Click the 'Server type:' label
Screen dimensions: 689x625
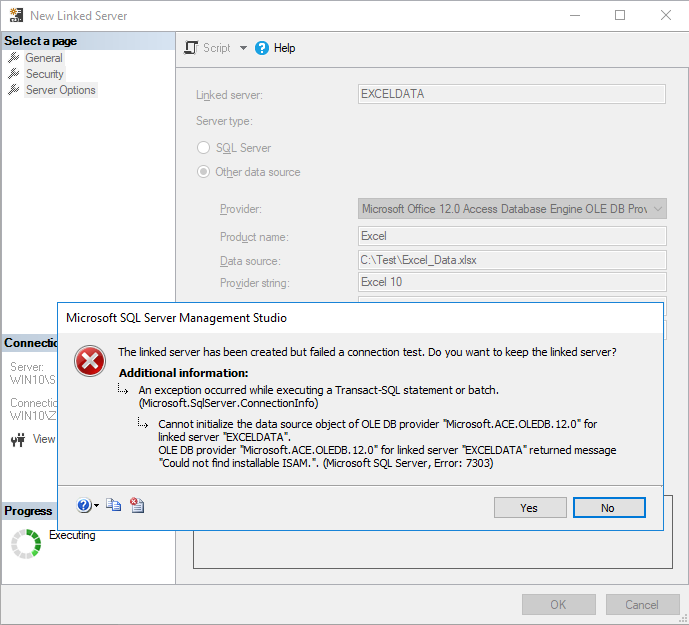click(x=224, y=121)
